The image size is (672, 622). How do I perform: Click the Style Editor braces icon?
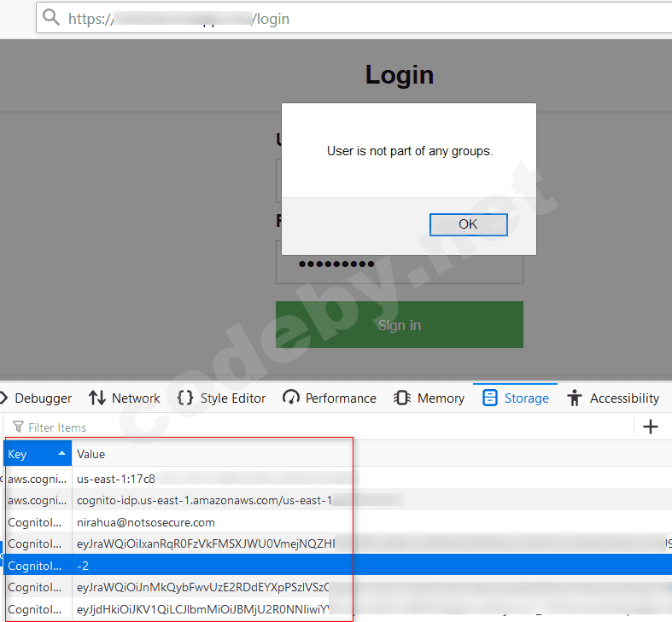(x=185, y=398)
